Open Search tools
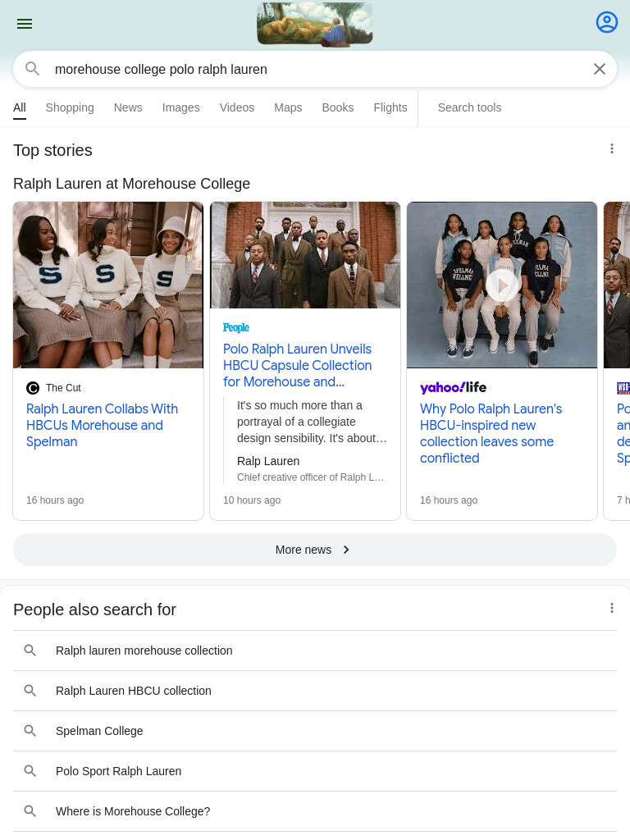This screenshot has width=630, height=840. click(x=469, y=107)
